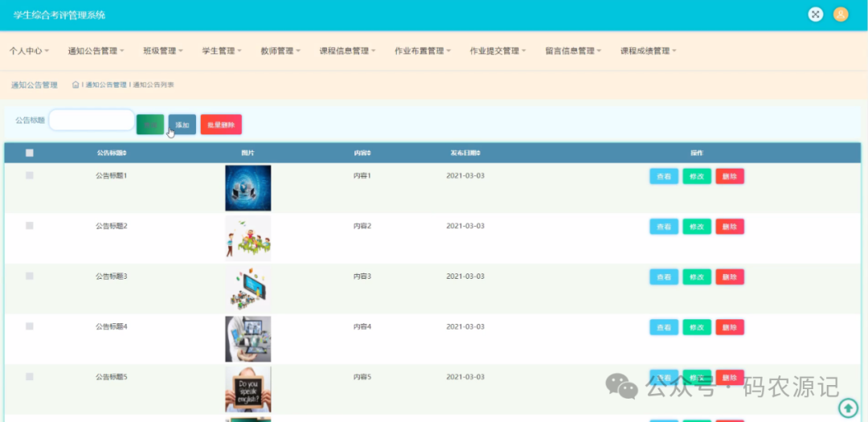Click 删除 for 公告标题1
The height and width of the screenshot is (422, 868).
coord(730,177)
